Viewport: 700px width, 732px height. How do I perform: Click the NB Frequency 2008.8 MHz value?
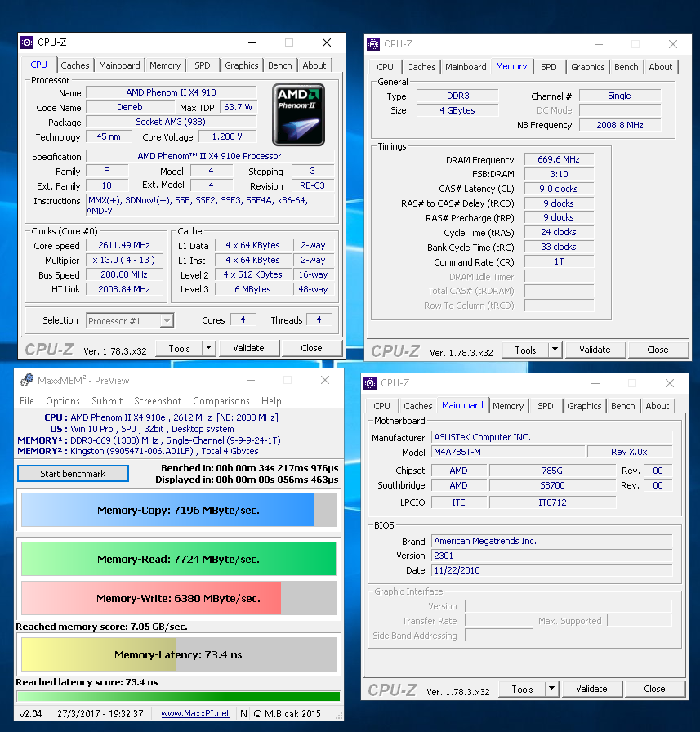[x=620, y=125]
